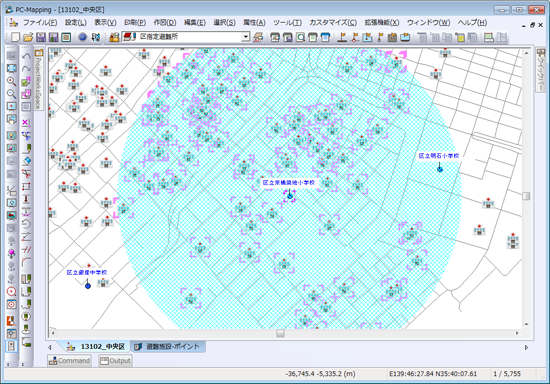Select the red target circle tool

(x=11, y=291)
